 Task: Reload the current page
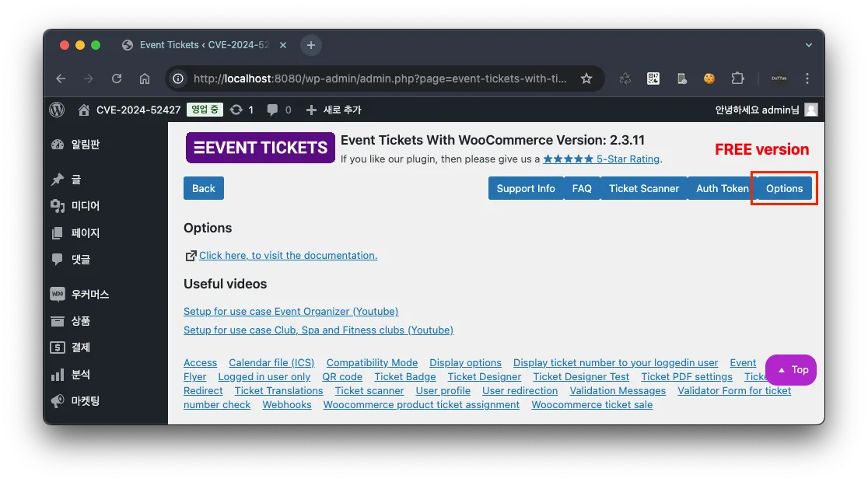[x=116, y=79]
